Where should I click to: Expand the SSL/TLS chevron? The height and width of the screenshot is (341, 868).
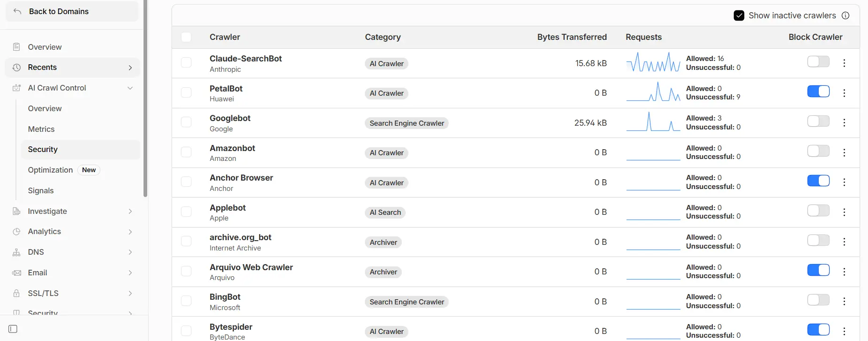click(x=130, y=293)
